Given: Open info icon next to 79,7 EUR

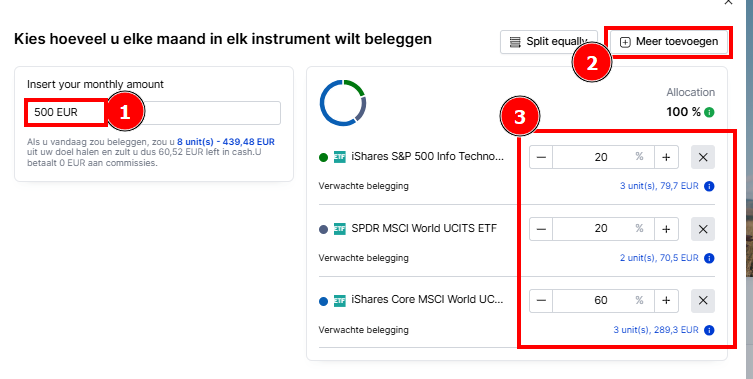Looking at the screenshot, I should 709,186.
